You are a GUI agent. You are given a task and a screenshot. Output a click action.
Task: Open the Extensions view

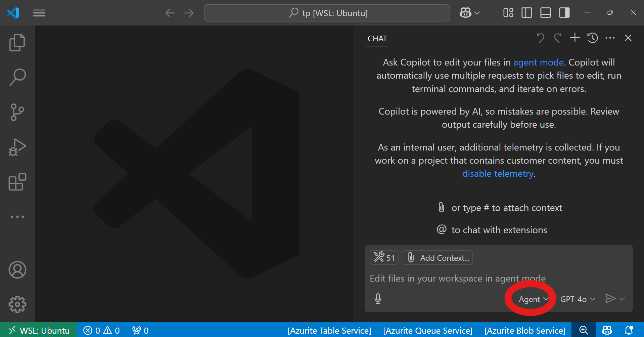17,182
